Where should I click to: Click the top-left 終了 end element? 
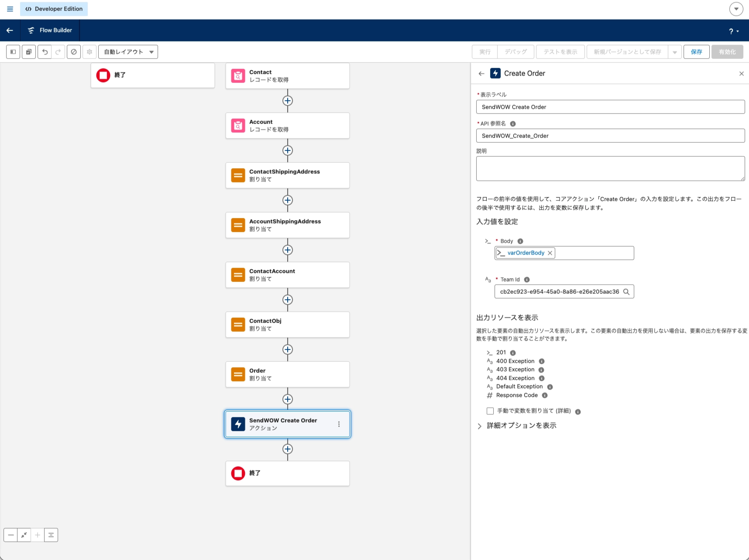153,75
